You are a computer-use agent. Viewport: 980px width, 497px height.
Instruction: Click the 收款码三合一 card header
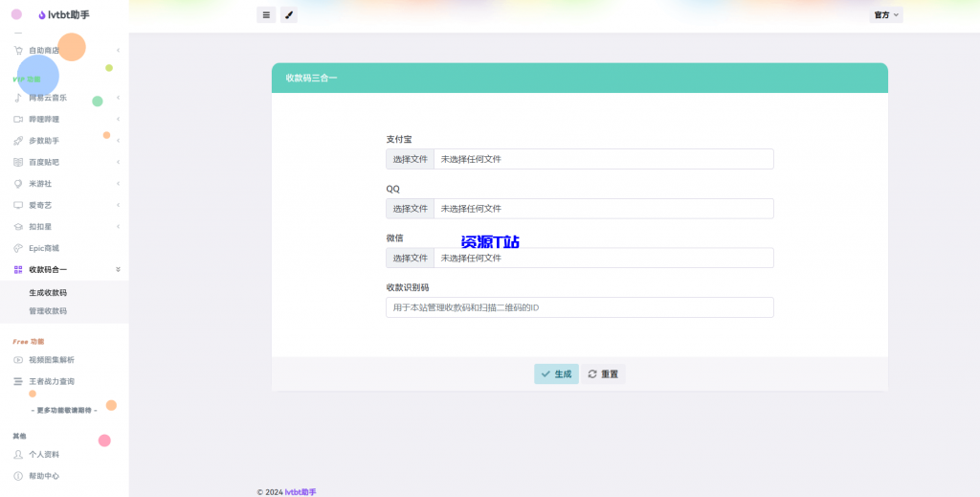pos(580,79)
